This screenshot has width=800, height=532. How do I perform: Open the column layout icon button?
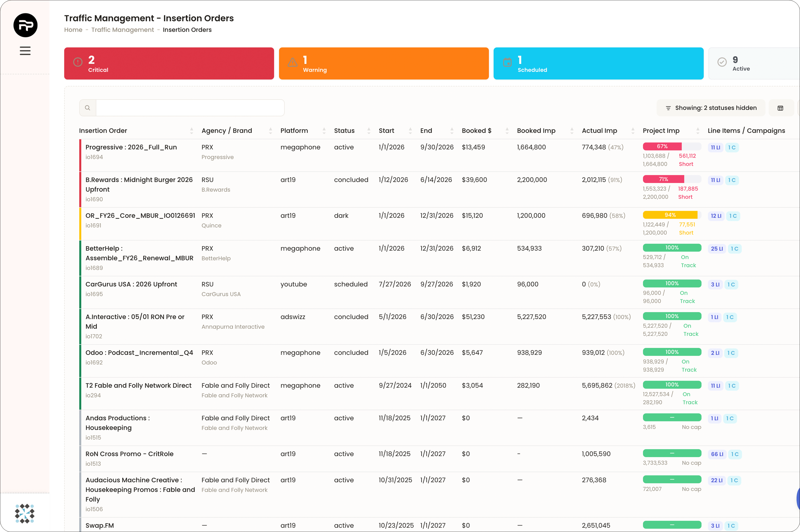[780, 108]
